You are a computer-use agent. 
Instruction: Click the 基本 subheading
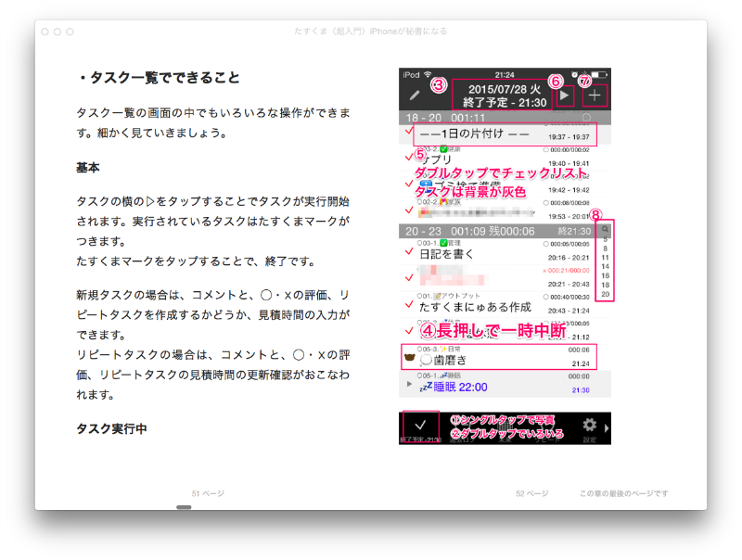pos(87,168)
